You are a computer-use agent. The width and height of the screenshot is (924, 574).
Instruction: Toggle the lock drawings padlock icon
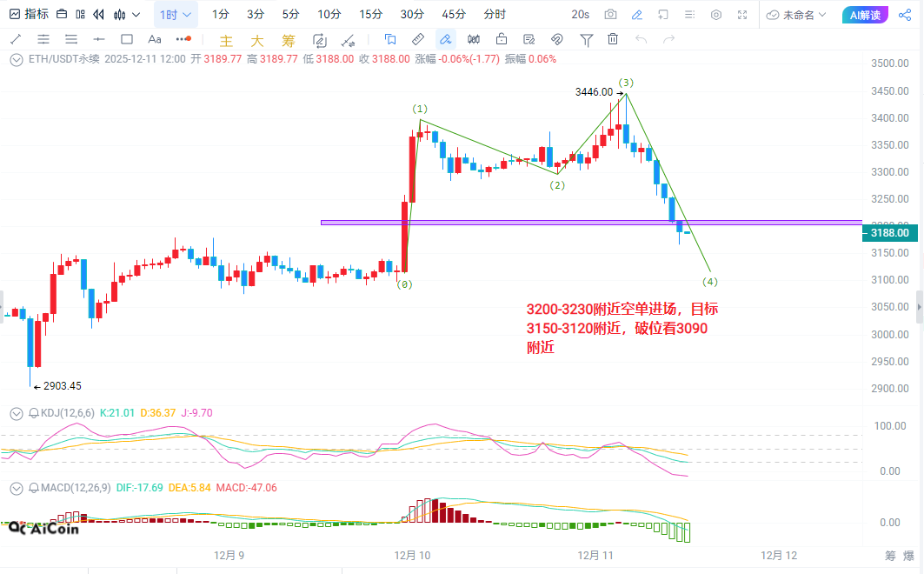pos(502,39)
